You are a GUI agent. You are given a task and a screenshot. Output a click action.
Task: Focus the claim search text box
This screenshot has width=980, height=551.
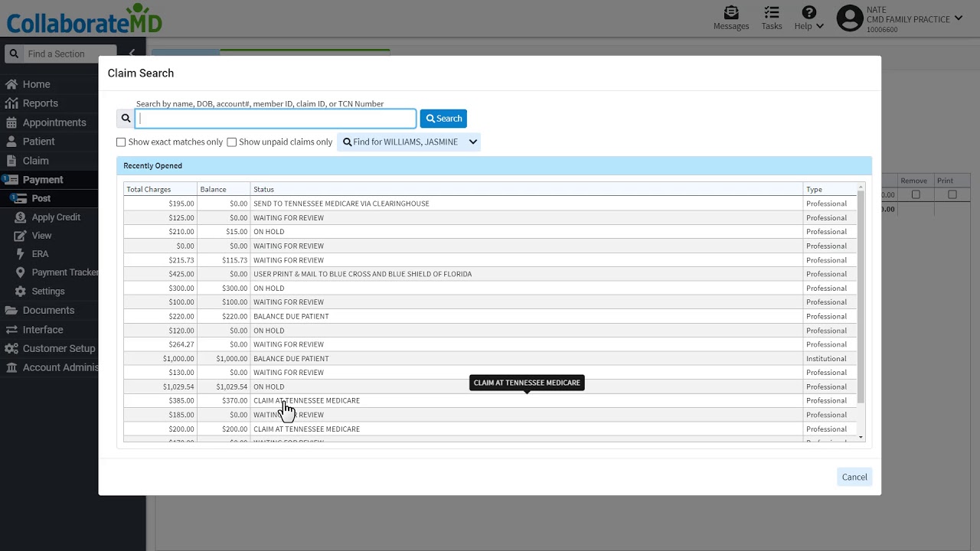click(x=276, y=119)
